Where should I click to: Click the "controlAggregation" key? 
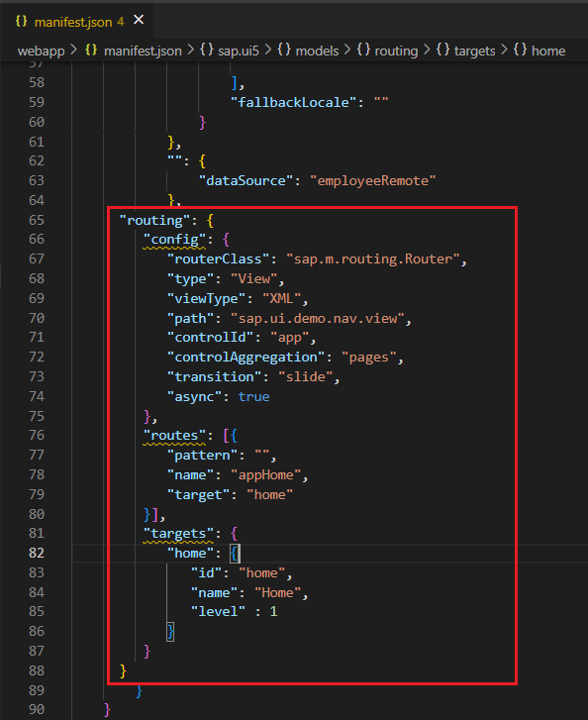pyautogui.click(x=245, y=358)
